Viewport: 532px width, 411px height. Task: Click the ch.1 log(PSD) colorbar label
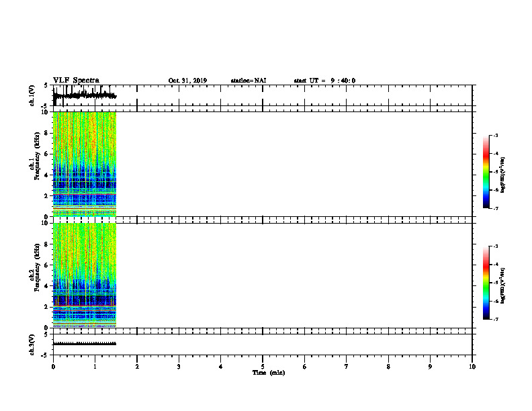(x=502, y=175)
